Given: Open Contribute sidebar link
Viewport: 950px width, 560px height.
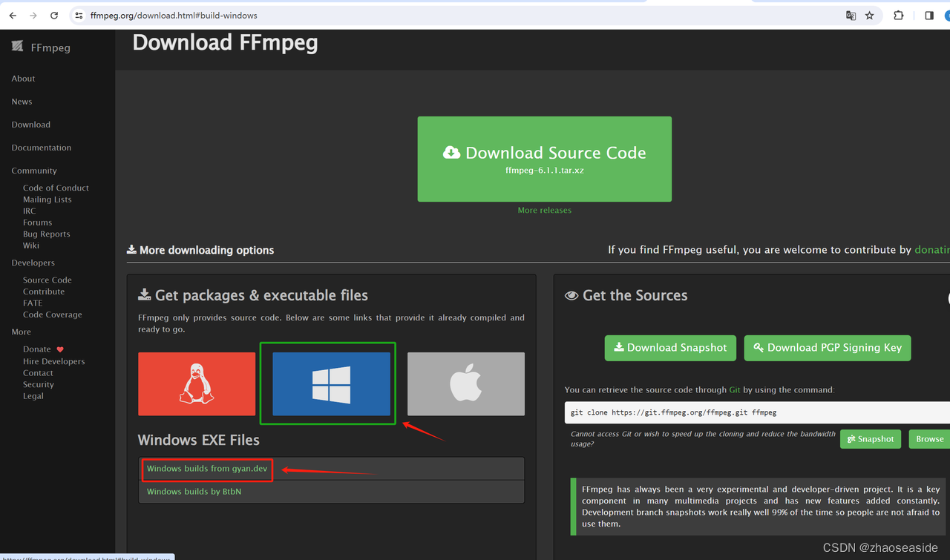Looking at the screenshot, I should point(44,291).
